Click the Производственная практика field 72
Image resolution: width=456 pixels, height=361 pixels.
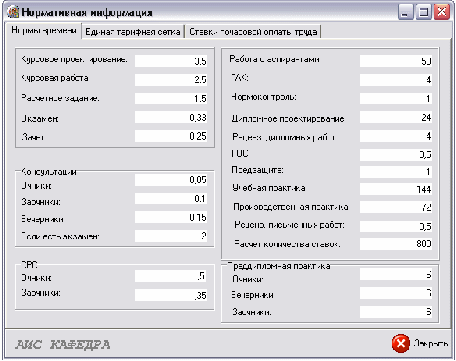[x=396, y=207]
